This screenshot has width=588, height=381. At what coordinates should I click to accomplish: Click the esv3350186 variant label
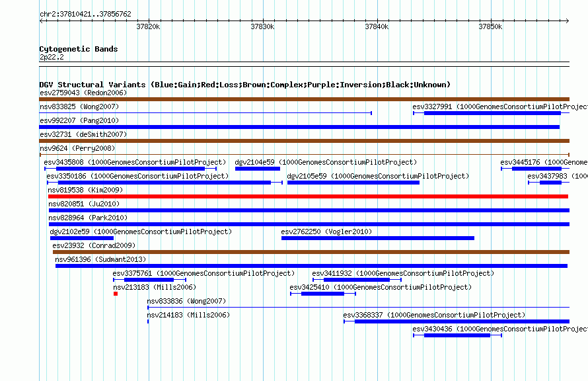137,176
